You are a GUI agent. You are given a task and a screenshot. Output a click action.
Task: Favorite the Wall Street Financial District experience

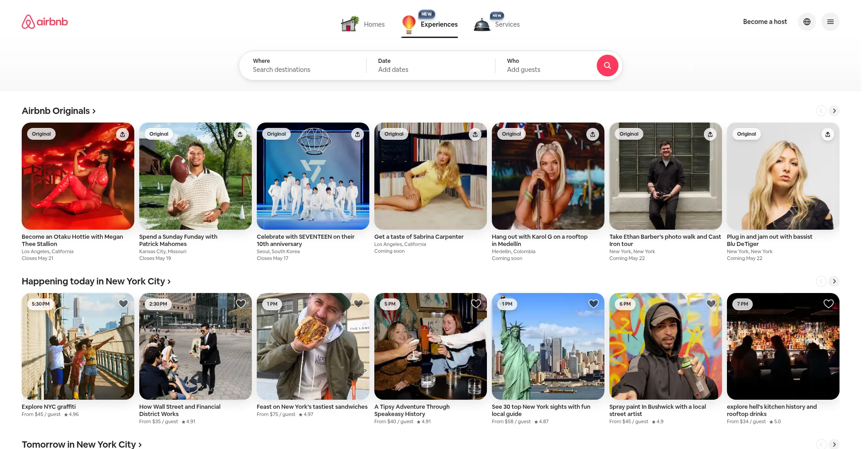tap(241, 304)
